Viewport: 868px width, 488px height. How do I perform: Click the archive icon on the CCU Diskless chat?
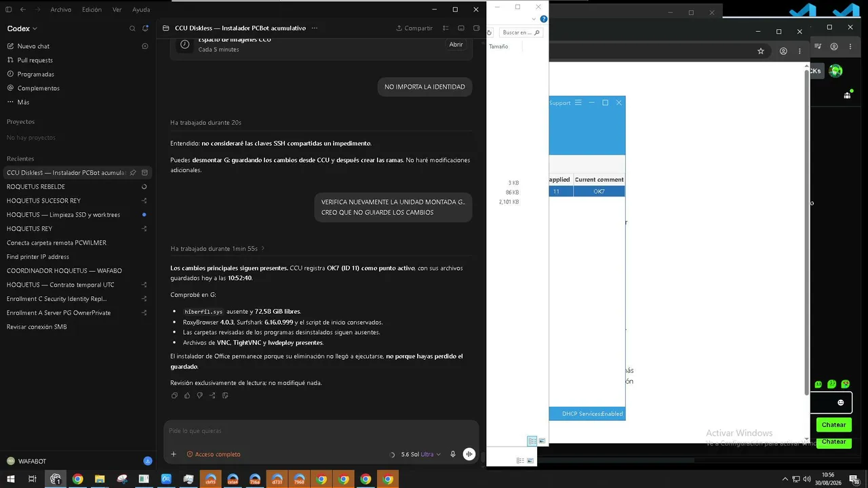(x=144, y=173)
